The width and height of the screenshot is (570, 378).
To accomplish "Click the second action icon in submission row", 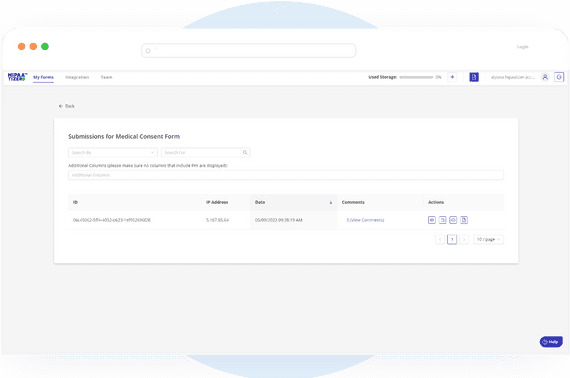I will pos(442,220).
